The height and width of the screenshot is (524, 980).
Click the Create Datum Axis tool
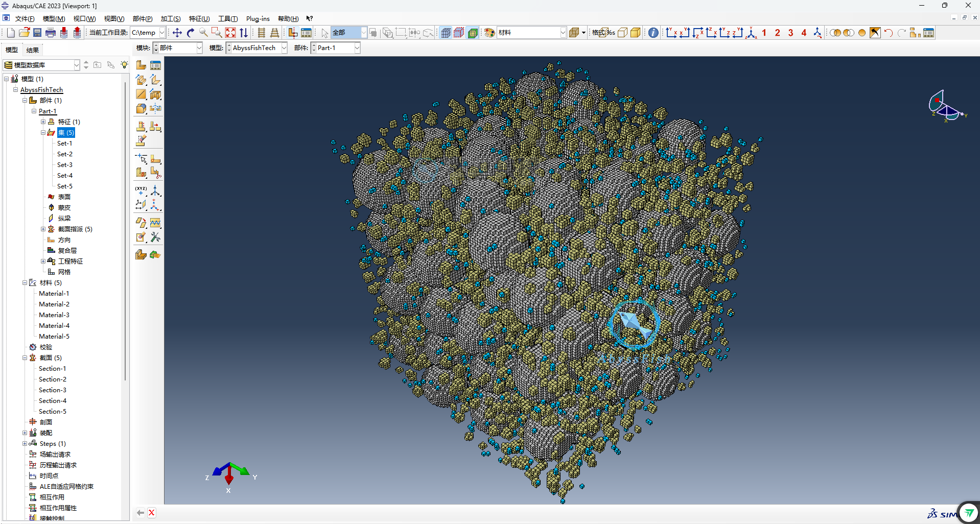[155, 190]
